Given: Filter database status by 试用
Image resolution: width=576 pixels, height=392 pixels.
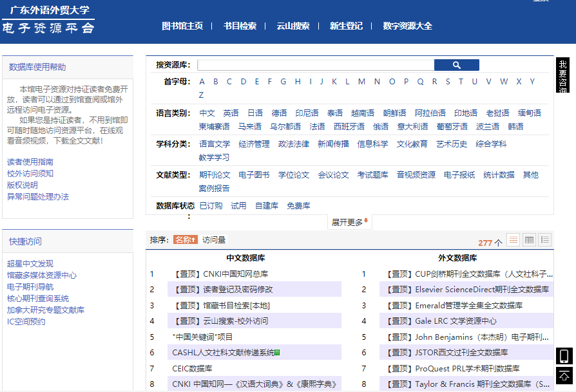Looking at the screenshot, I should tap(238, 206).
